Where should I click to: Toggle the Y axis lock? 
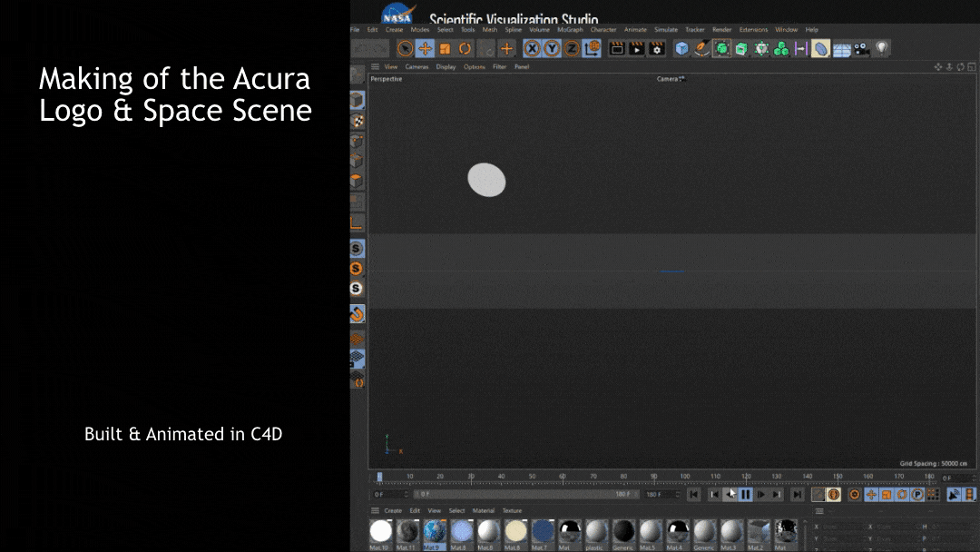[x=552, y=49]
